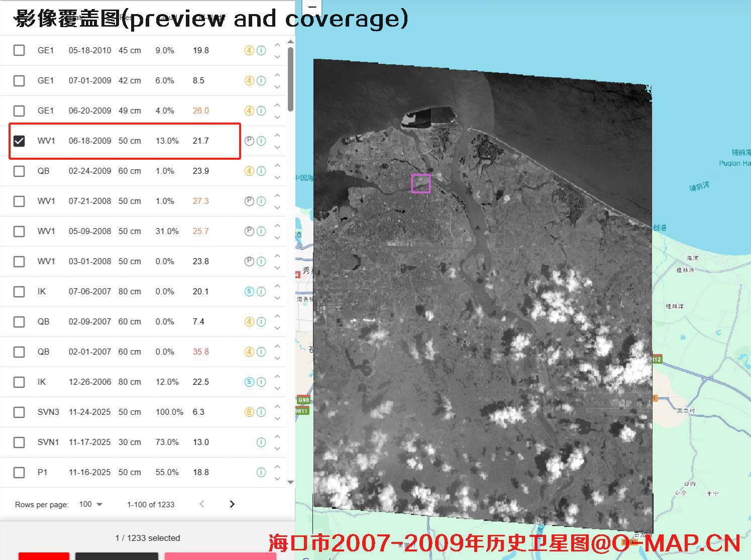Click stereo S badge on IK 07-06-2007 row
The height and width of the screenshot is (560, 751).
click(x=249, y=291)
